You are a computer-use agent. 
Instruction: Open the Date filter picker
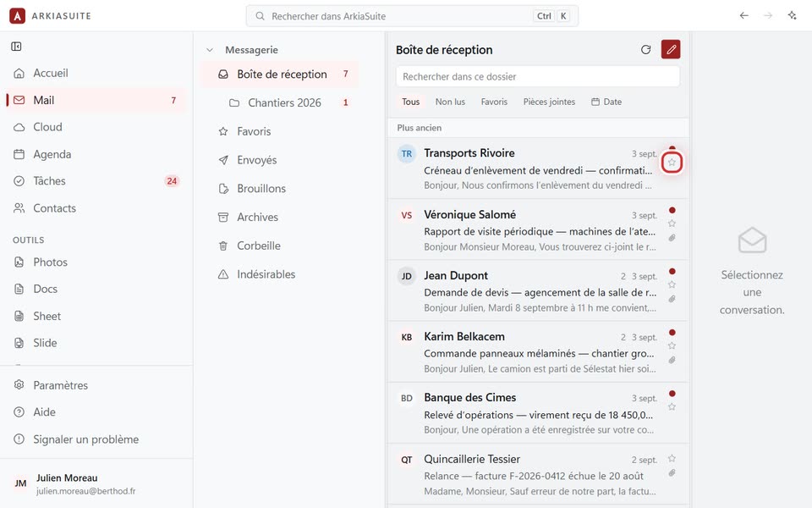coord(606,102)
